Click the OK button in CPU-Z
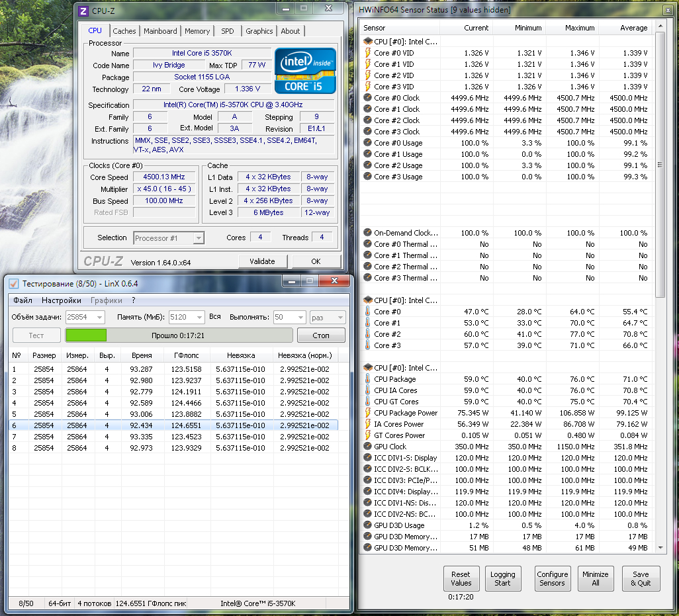The width and height of the screenshot is (679, 616). coord(316,261)
